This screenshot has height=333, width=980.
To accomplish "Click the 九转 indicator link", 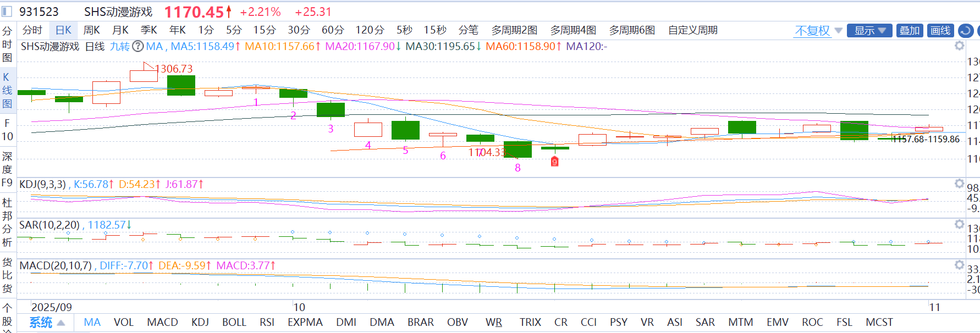I will pyautogui.click(x=119, y=46).
